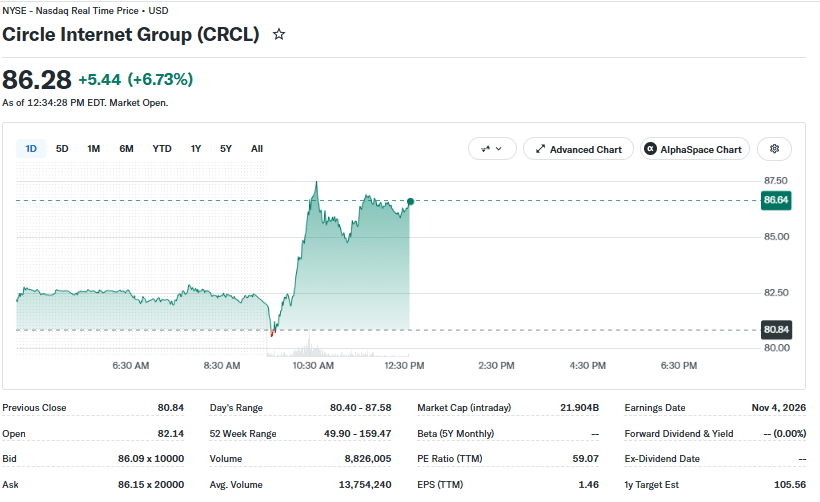Click the current price marker dot on chart

411,201
